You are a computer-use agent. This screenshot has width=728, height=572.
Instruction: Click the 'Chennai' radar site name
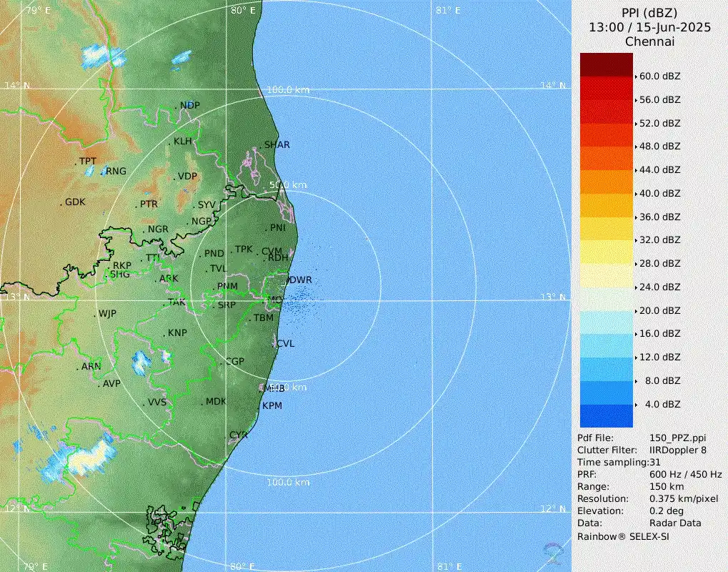649,41
